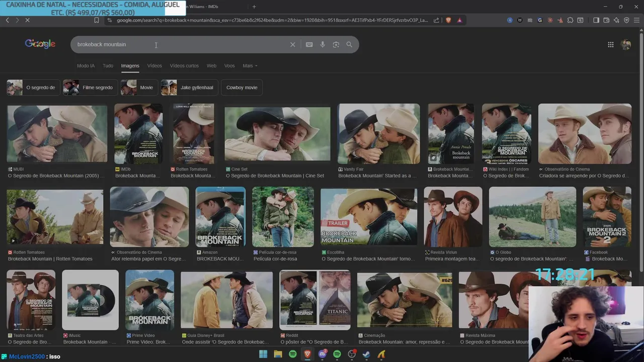
Task: Switch to the Modo IA tab
Action: click(86, 66)
